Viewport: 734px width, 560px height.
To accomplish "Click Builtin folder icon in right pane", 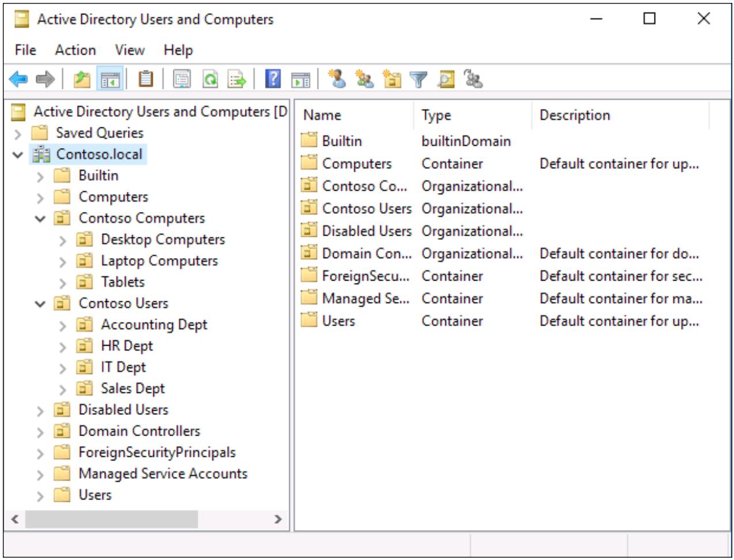I will [309, 140].
